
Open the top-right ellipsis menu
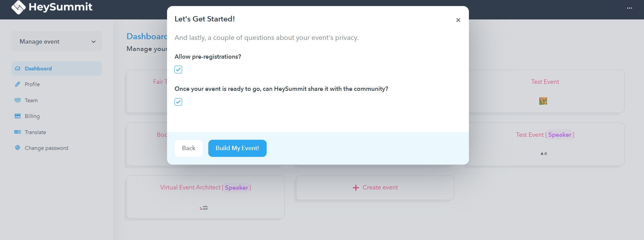[x=630, y=8]
